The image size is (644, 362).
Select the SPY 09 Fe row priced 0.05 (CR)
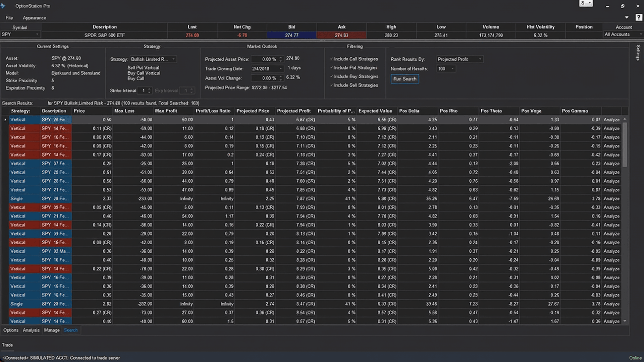coord(315,207)
